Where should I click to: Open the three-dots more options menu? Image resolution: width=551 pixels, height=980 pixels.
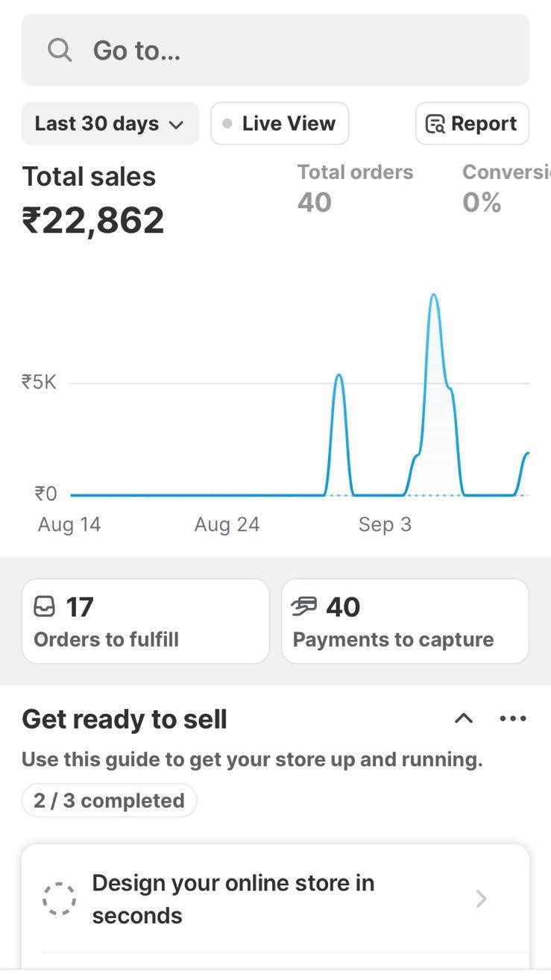[x=513, y=718]
